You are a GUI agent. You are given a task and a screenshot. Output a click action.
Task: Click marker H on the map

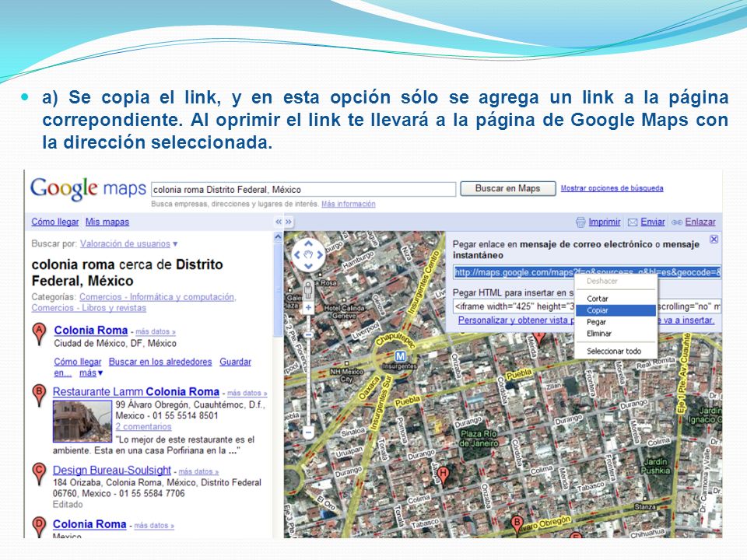[x=443, y=474]
